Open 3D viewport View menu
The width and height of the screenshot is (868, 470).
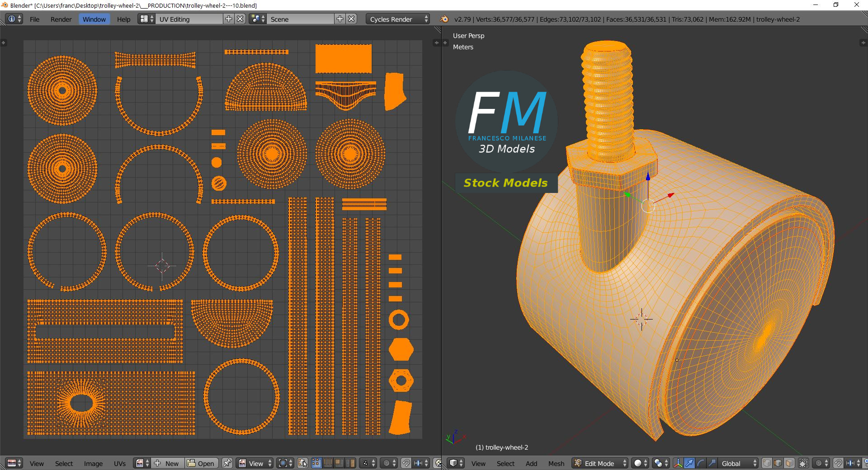[x=478, y=463]
